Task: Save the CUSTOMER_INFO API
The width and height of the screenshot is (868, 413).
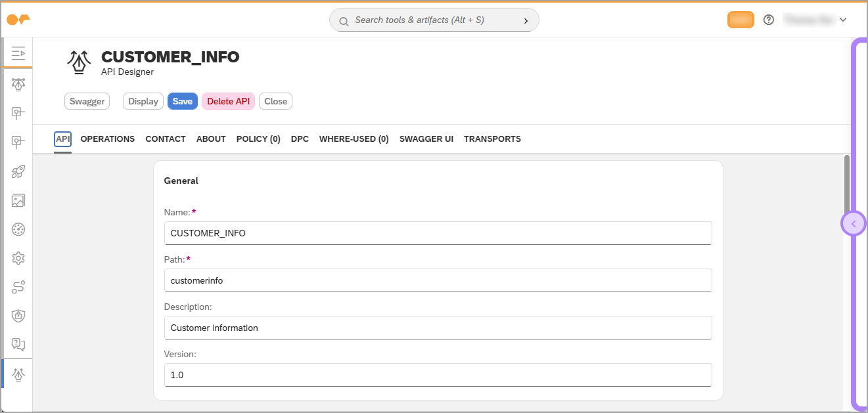Action: pos(182,100)
